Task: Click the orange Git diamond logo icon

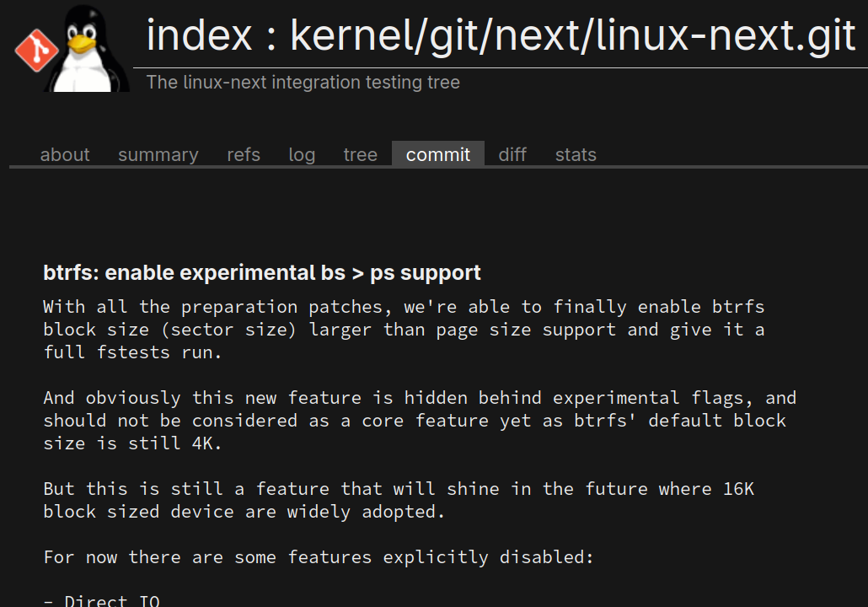Action: point(35,51)
